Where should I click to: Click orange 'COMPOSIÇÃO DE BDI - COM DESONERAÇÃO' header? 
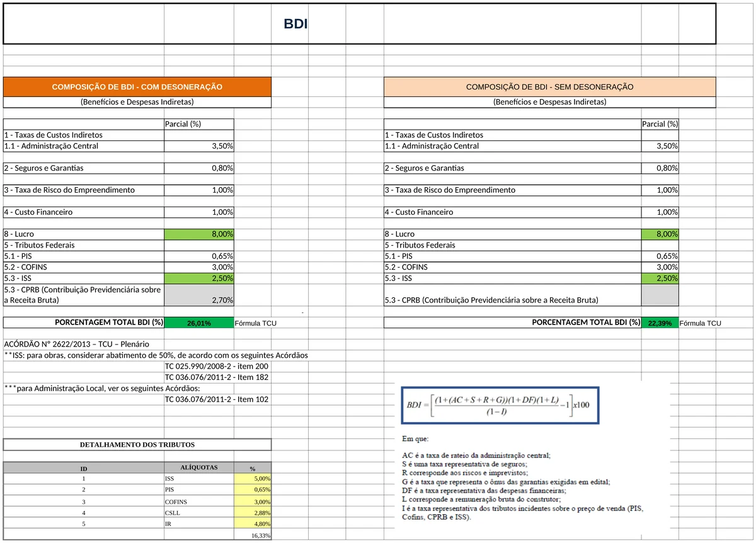pyautogui.click(x=137, y=87)
